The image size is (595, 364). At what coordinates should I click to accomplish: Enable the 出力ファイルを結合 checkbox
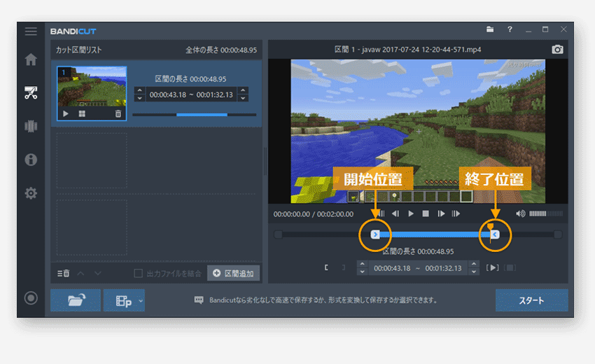pos(138,273)
